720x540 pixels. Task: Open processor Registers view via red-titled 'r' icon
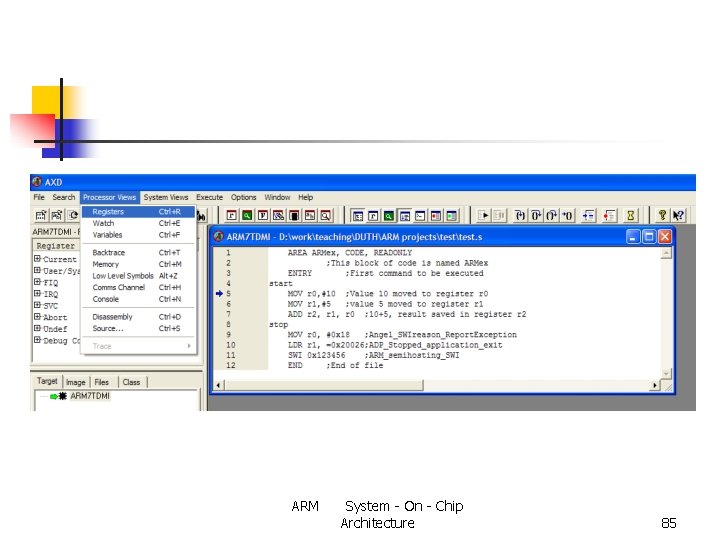[231, 215]
